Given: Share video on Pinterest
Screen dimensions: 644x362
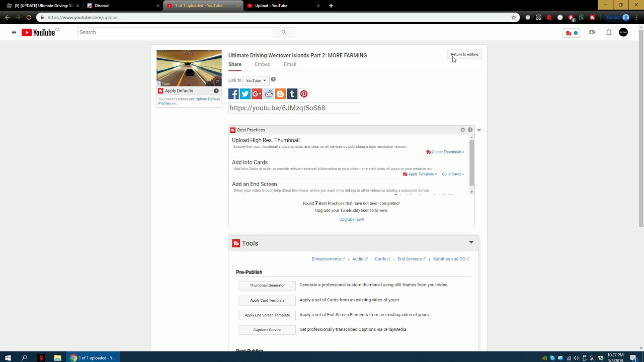Looking at the screenshot, I should (x=304, y=94).
